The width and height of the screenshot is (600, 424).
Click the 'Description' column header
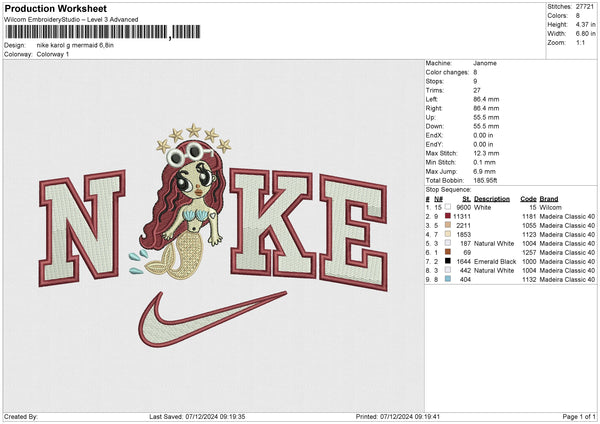pyautogui.click(x=492, y=199)
